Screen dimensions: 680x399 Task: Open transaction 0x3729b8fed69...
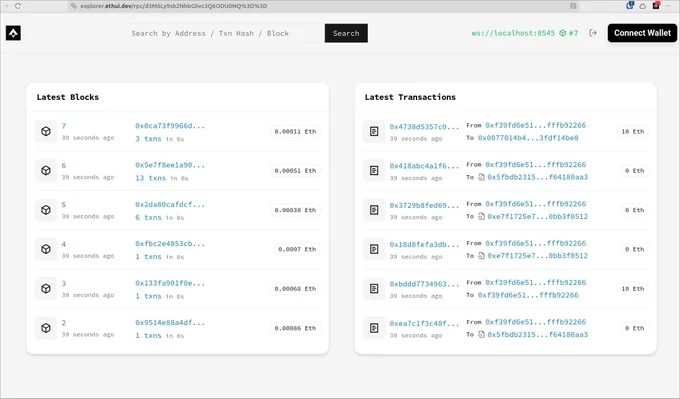coord(424,205)
